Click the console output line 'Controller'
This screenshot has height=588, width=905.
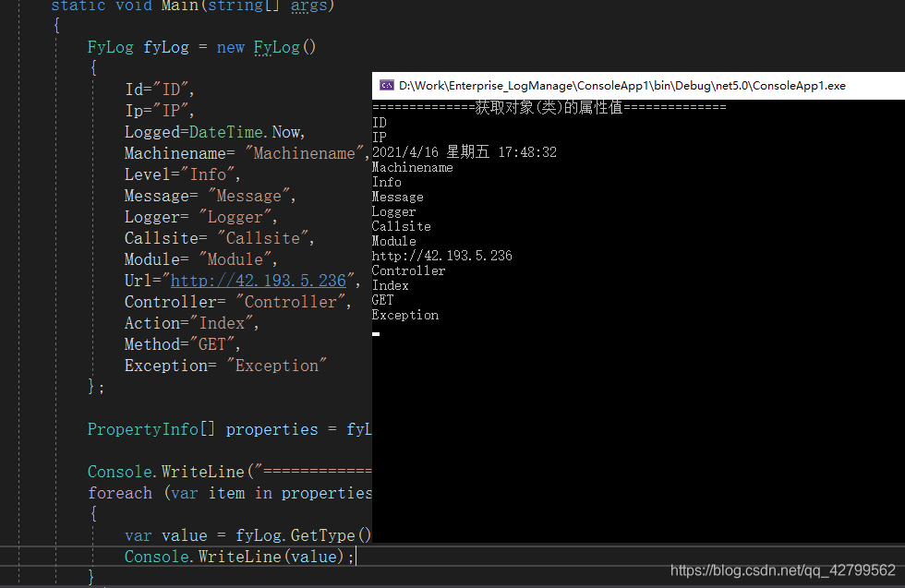pyautogui.click(x=409, y=270)
